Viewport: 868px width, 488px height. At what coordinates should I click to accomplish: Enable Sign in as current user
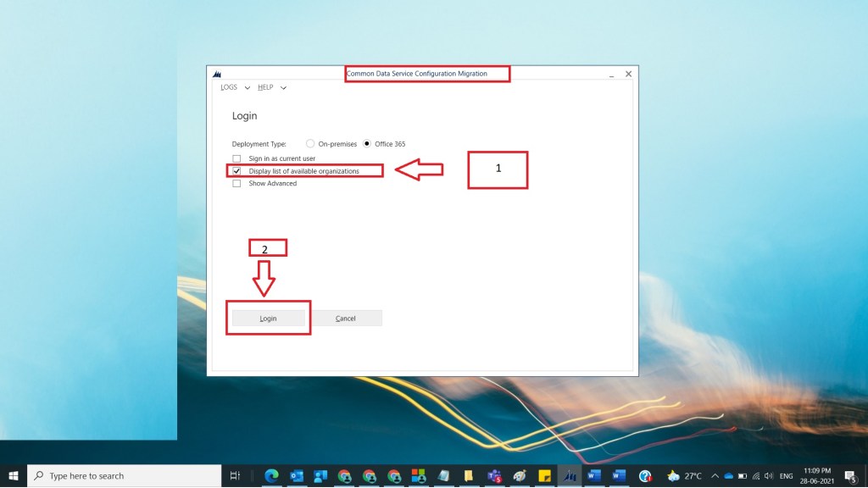click(236, 158)
